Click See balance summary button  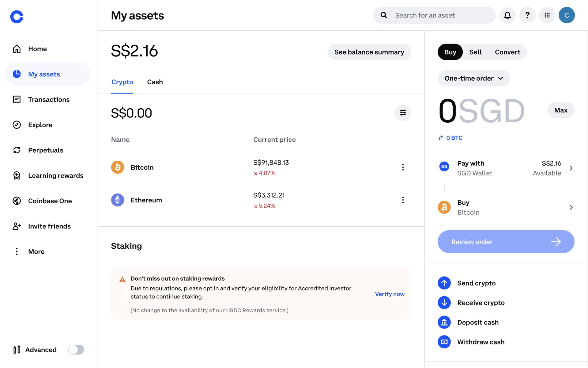(369, 52)
